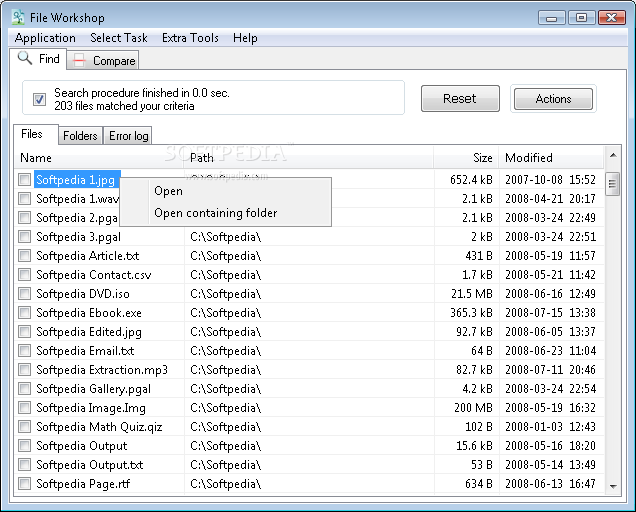Click the 652.4 kB size value
636x512 pixels.
[x=471, y=180]
